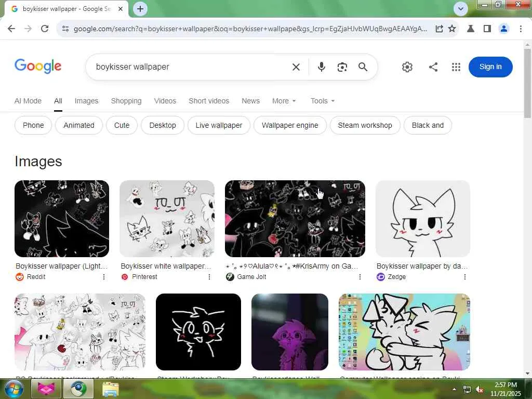
Task: Open Google quick settings gear
Action: pyautogui.click(x=407, y=67)
